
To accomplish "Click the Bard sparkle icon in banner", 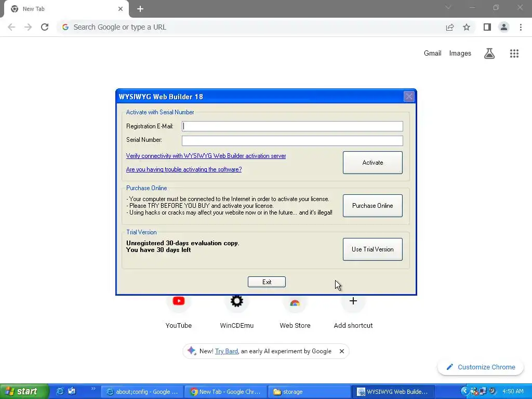I will [192, 351].
